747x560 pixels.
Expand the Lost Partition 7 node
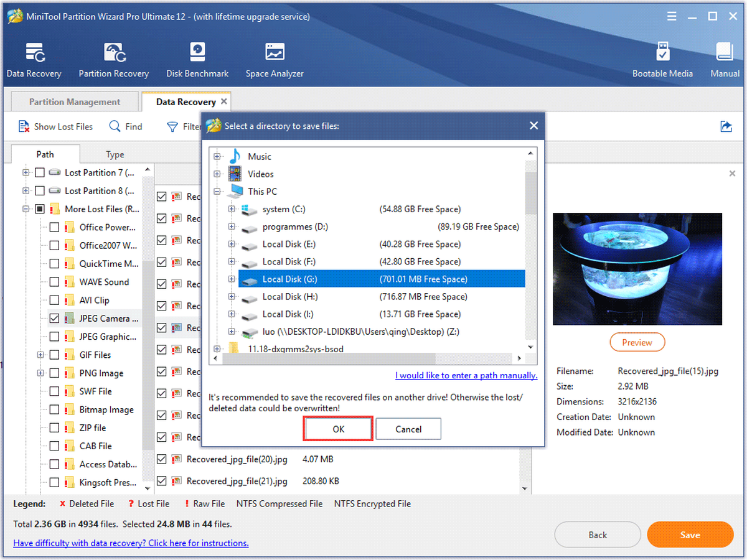tap(26, 172)
